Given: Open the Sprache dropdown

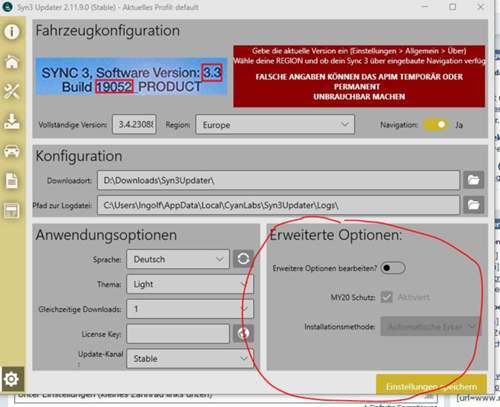Looking at the screenshot, I should click(178, 259).
